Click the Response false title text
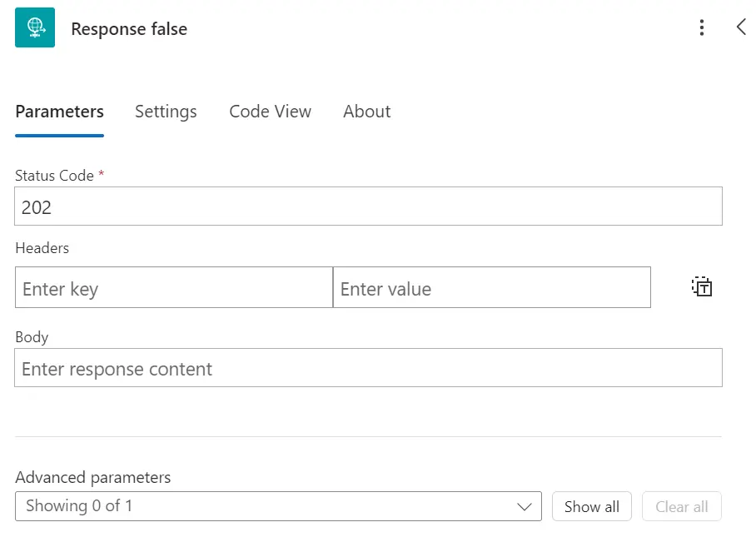The width and height of the screenshot is (756, 547). [x=129, y=29]
